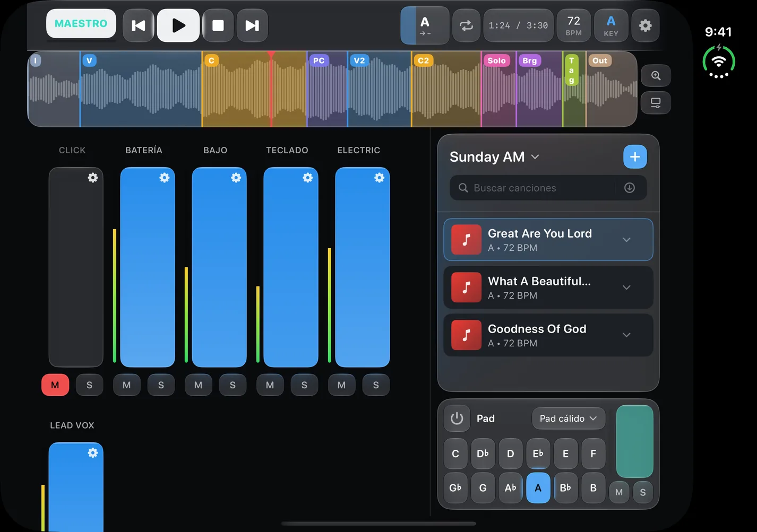Click the MAESTRO button
Viewport: 757px width, 532px height.
point(81,24)
